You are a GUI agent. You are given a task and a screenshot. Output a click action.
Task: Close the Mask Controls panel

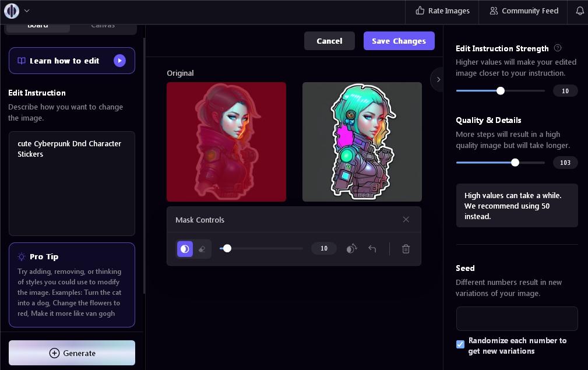[x=406, y=220]
